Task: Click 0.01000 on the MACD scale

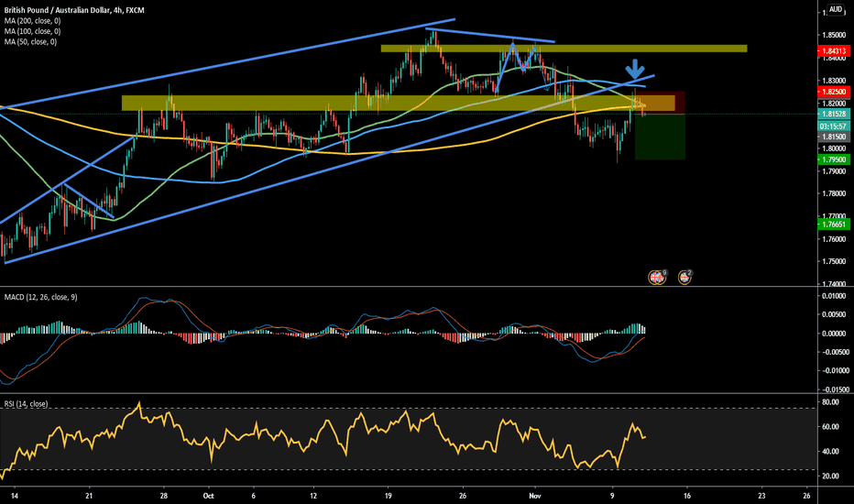Action: point(836,296)
